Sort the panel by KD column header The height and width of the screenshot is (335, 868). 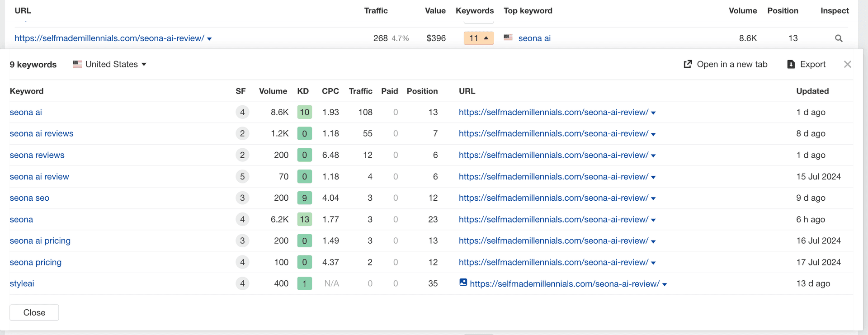pyautogui.click(x=303, y=91)
